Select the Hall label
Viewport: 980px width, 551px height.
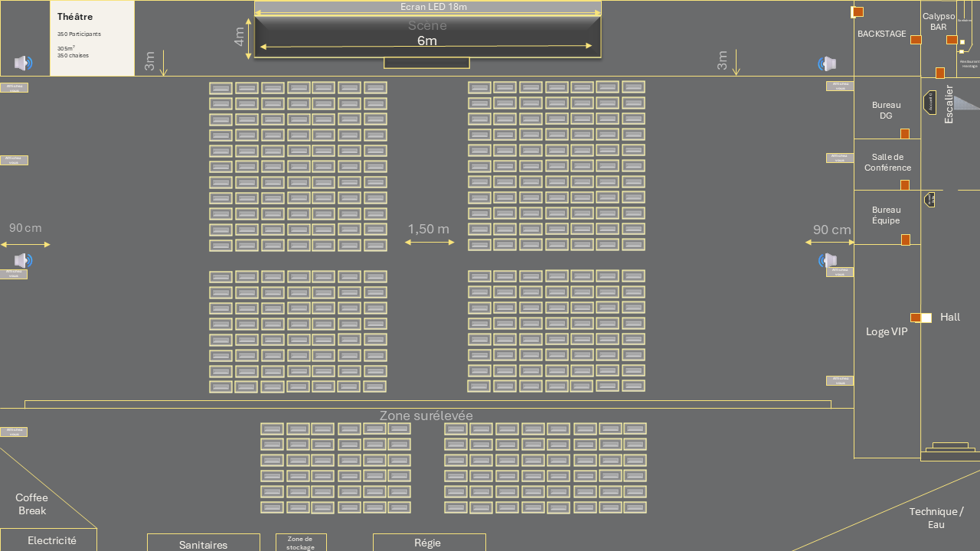950,317
